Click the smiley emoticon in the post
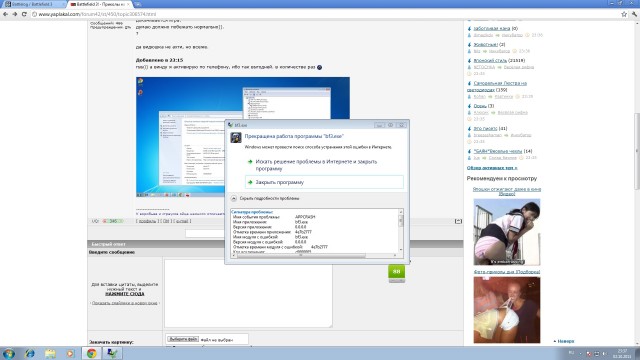Image resolution: width=640 pixels, height=360 pixels. [320, 67]
